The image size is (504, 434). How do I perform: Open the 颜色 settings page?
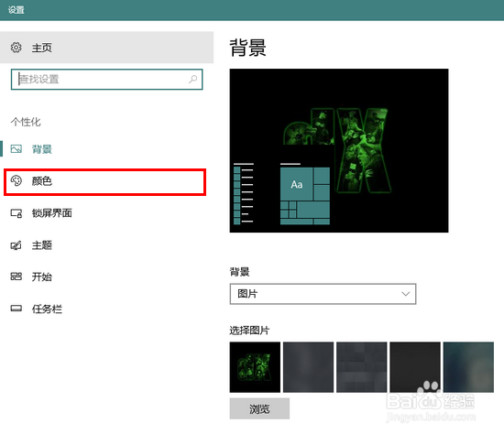(x=104, y=182)
